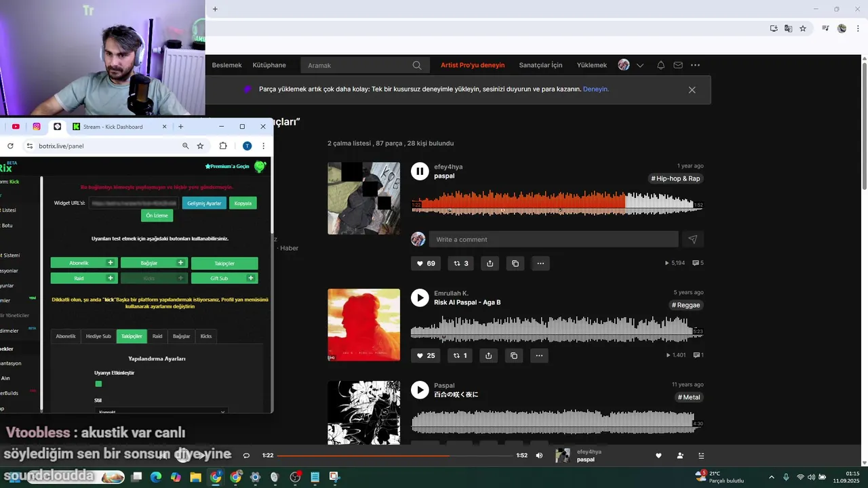Click the search magnifier in SoundCloud
Screen dimensions: 868x488
click(417, 65)
